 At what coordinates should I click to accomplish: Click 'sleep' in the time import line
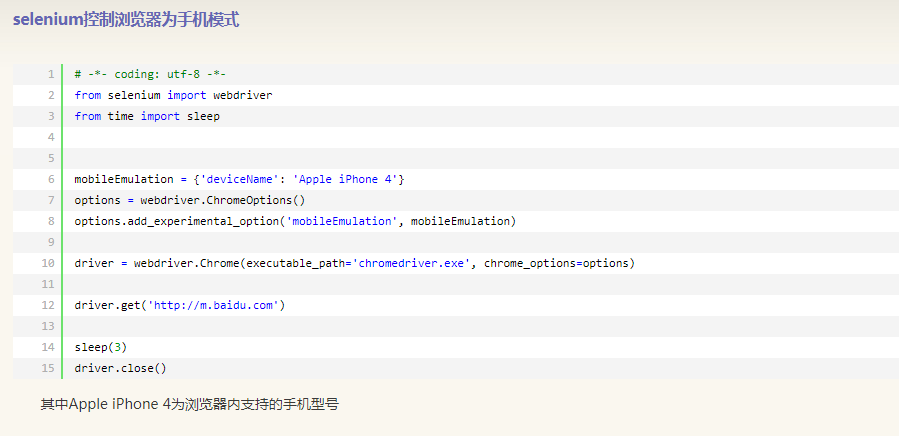pos(204,116)
